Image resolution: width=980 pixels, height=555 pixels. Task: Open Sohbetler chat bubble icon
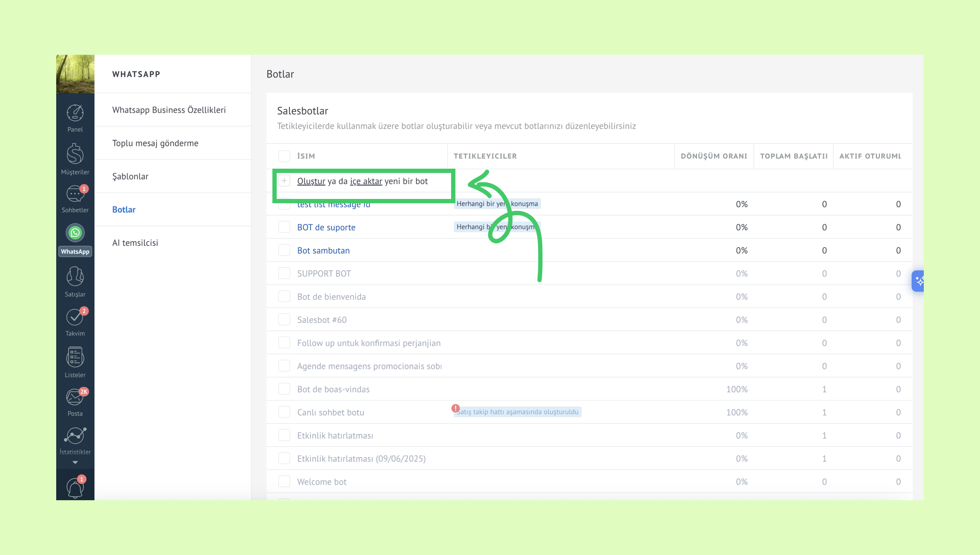pos(75,194)
